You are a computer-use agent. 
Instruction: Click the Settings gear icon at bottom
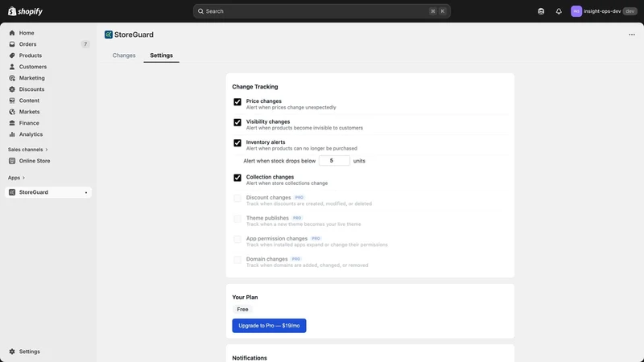click(12, 352)
